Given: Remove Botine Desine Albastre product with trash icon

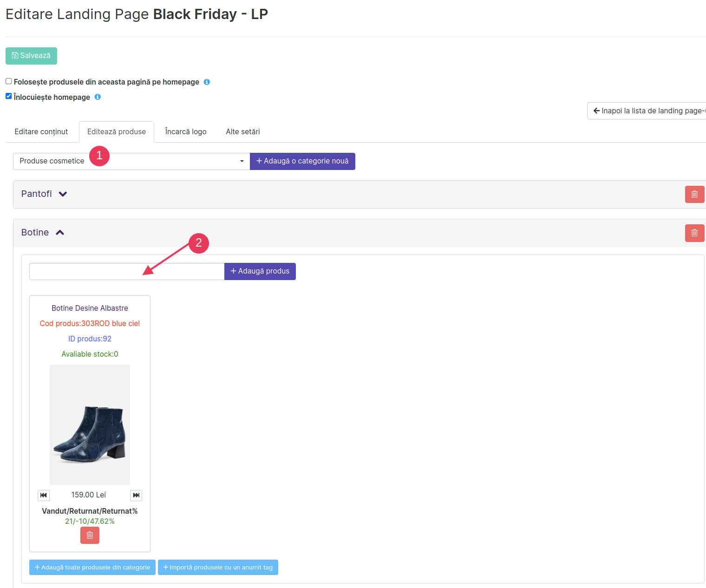Looking at the screenshot, I should (90, 535).
